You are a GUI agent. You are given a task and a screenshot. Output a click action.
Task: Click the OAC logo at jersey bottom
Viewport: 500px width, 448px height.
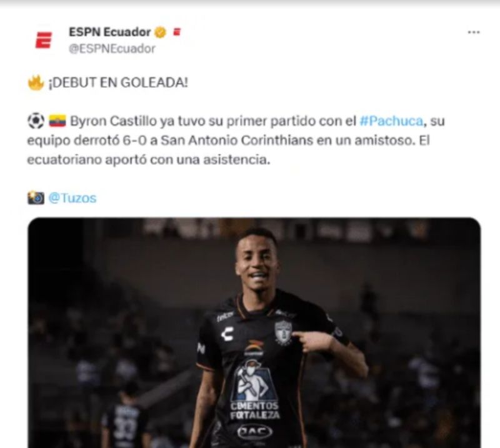255,432
